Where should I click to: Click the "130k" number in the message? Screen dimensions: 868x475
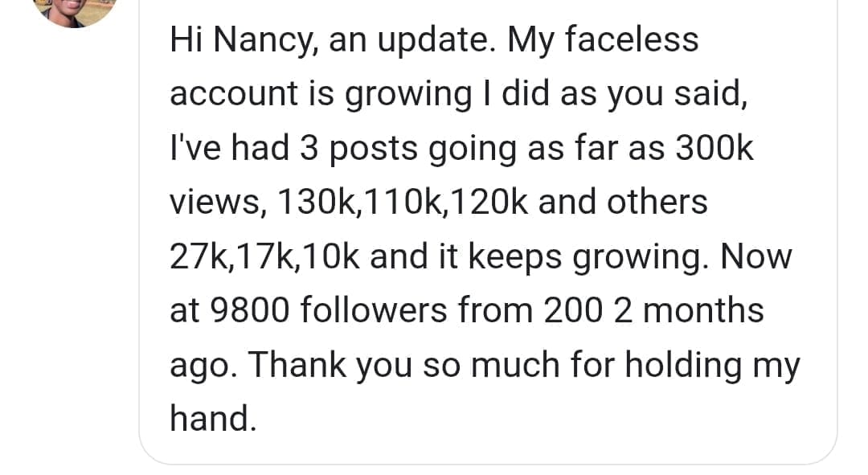tap(314, 203)
